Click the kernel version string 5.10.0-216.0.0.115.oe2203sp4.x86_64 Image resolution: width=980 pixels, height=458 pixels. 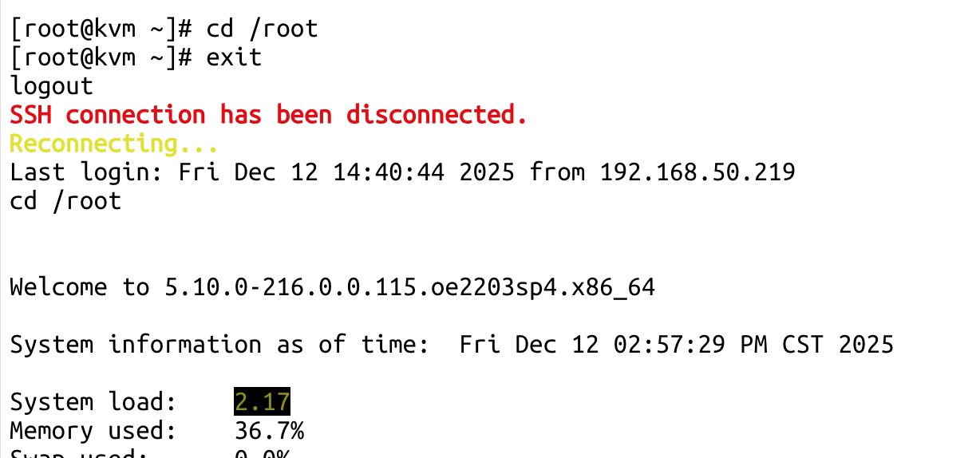tap(409, 286)
